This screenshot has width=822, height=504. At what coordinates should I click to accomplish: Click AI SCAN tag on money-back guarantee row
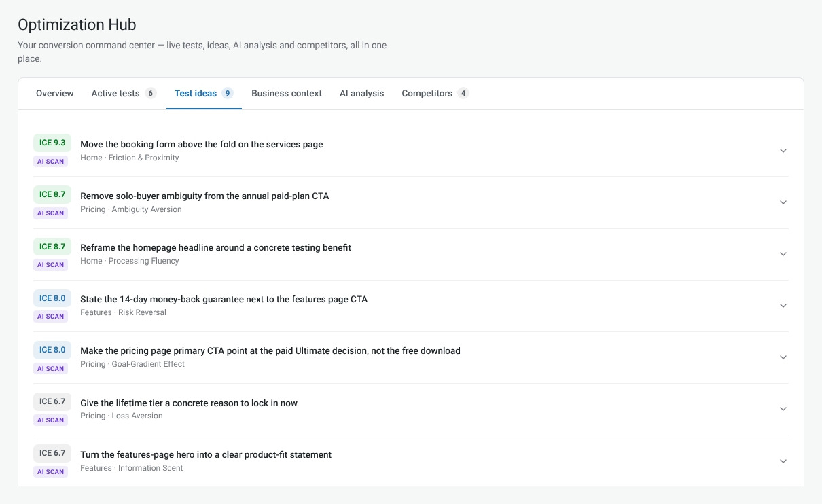click(x=50, y=317)
